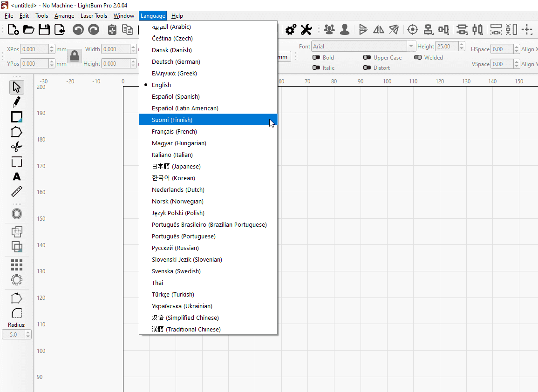Image resolution: width=538 pixels, height=392 pixels.
Task: Open the Arrange menu
Action: coord(64,16)
